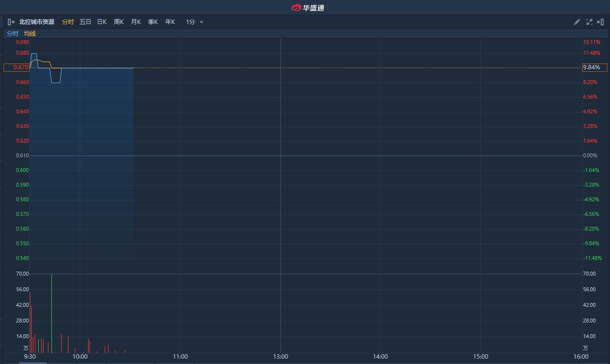Screen dimensions: 610x364
Task: Open the 年K yearly chart tab
Action: click(170, 22)
